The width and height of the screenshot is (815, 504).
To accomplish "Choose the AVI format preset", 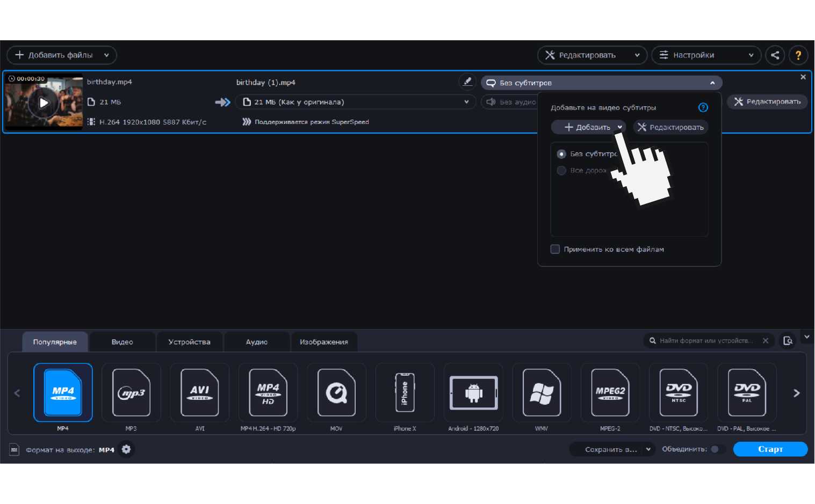I will 199,393.
